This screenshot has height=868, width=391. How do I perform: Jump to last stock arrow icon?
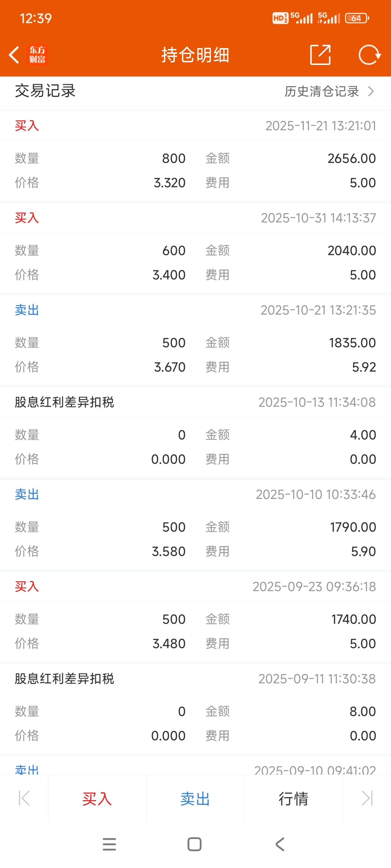(x=367, y=798)
